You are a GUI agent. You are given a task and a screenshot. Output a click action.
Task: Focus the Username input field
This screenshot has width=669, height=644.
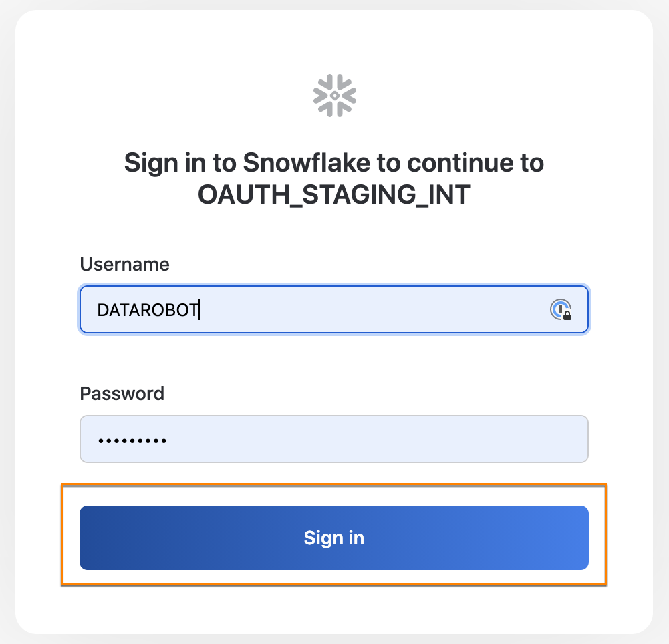point(334,309)
